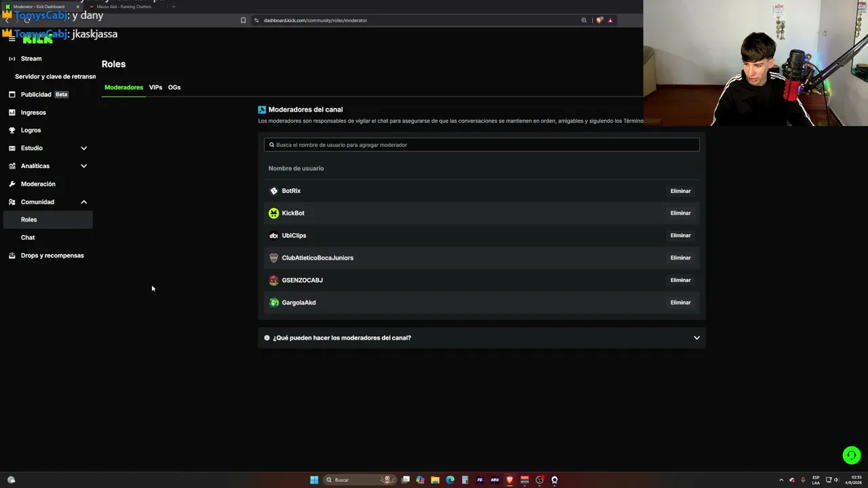Click the zoom magnifier in address bar

[584, 20]
